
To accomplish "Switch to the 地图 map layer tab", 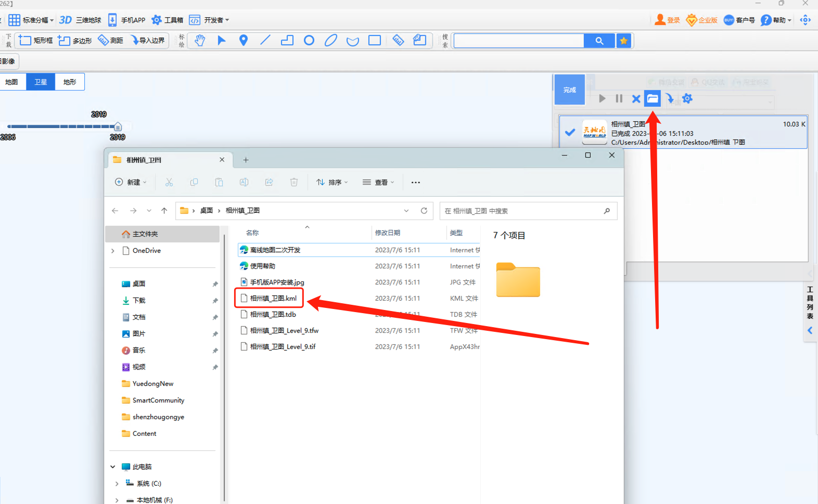I will pos(11,82).
